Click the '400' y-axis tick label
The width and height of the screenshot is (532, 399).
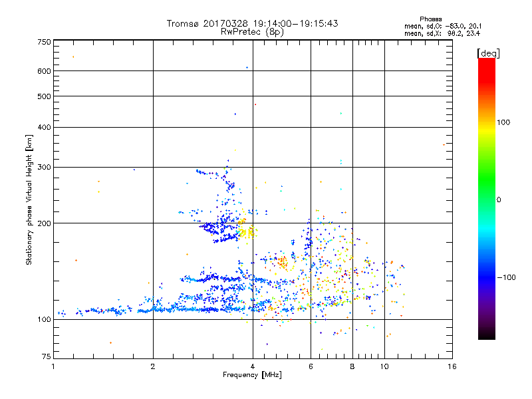click(44, 127)
